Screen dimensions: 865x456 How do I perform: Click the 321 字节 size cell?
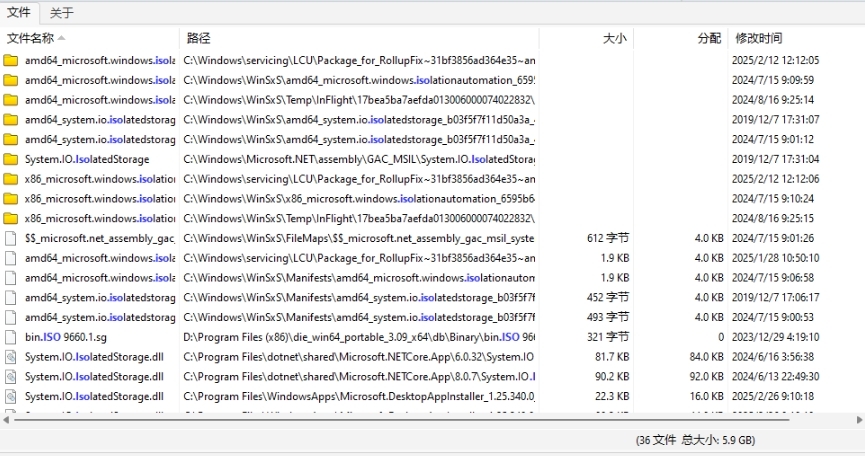(x=608, y=337)
